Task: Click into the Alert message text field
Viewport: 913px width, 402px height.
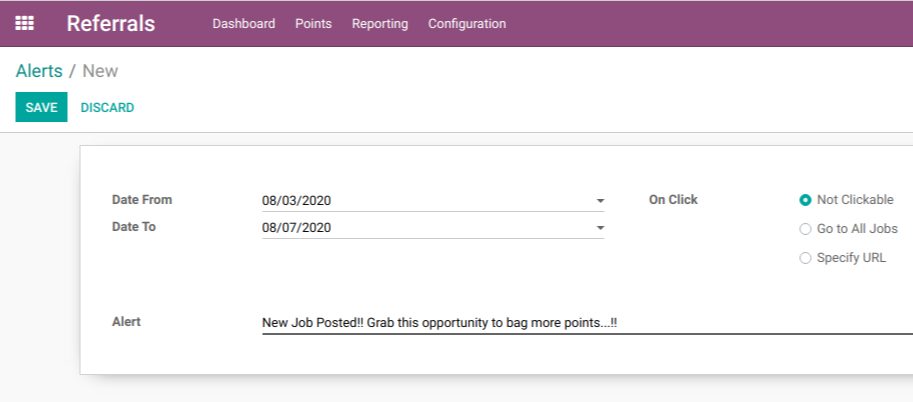Action: click(x=587, y=323)
